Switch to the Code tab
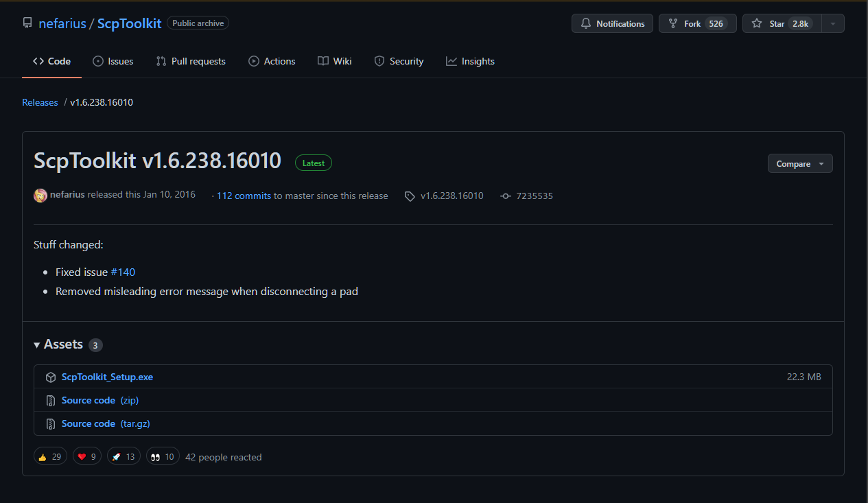The image size is (868, 503). click(51, 61)
